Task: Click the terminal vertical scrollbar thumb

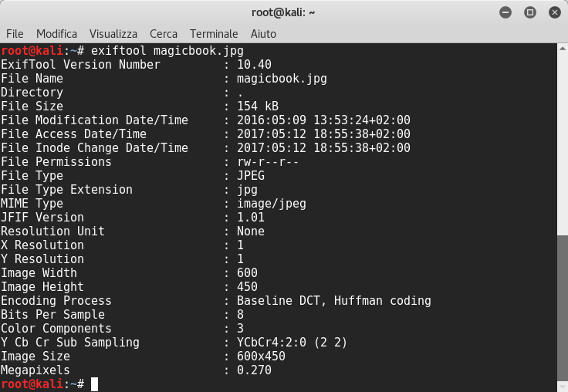Action: coord(562,309)
